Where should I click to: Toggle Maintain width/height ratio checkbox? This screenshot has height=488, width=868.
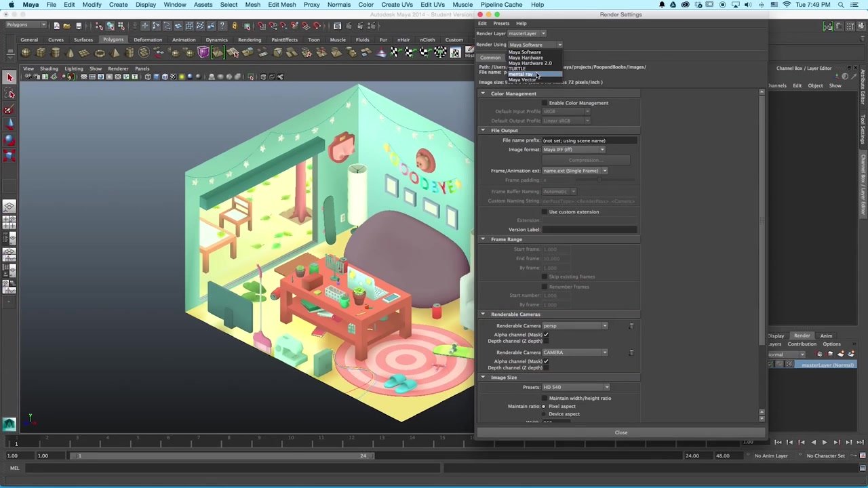[545, 398]
